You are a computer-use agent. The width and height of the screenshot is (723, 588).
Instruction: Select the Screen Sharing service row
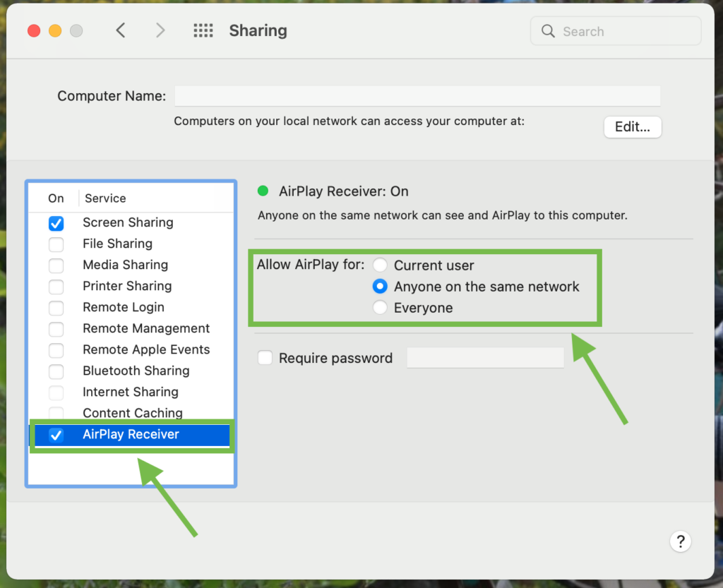pyautogui.click(x=131, y=223)
